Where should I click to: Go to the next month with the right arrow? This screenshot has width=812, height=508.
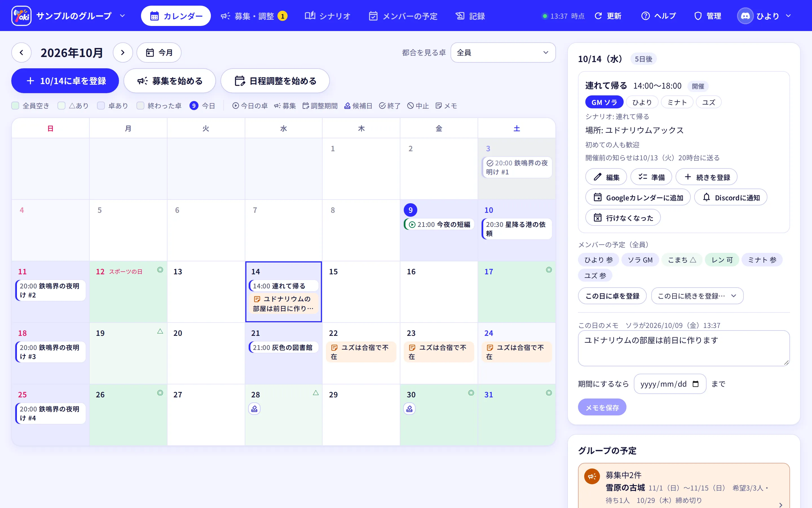[x=122, y=52]
